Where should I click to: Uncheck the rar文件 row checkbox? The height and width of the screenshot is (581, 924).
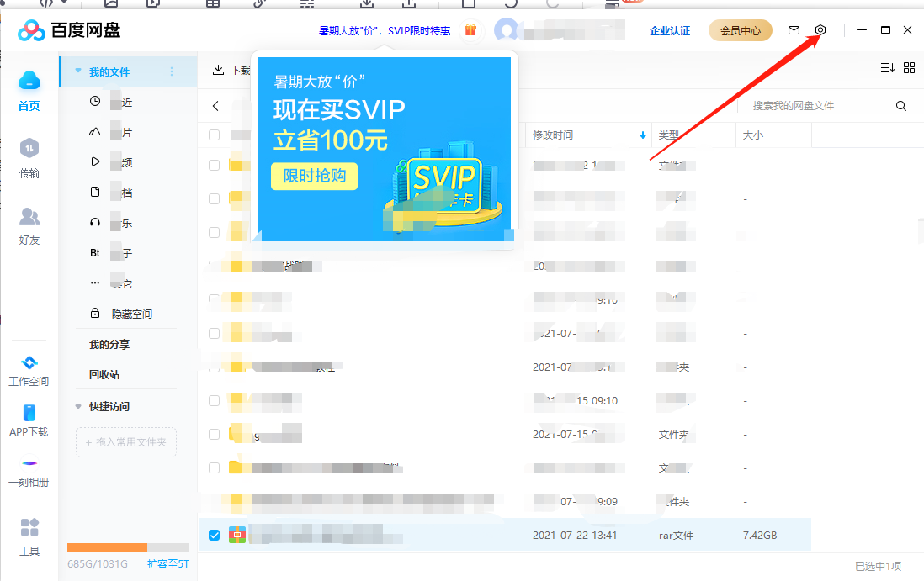click(215, 535)
